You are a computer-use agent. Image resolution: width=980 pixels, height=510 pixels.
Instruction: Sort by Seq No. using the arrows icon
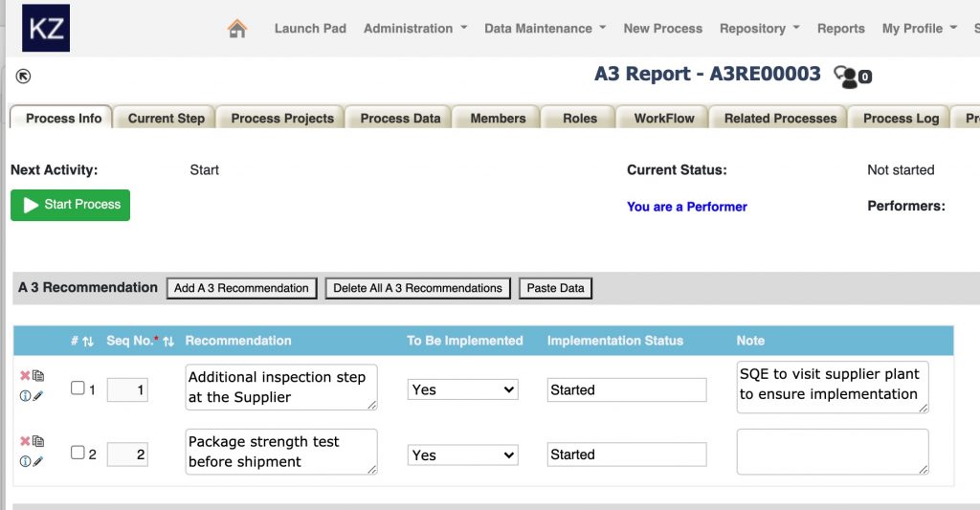168,341
